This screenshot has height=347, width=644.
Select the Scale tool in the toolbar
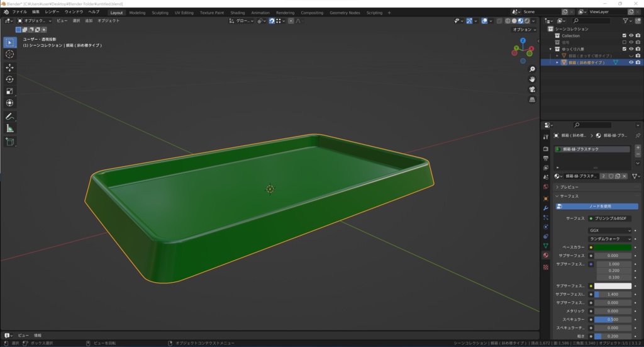[x=9, y=91]
